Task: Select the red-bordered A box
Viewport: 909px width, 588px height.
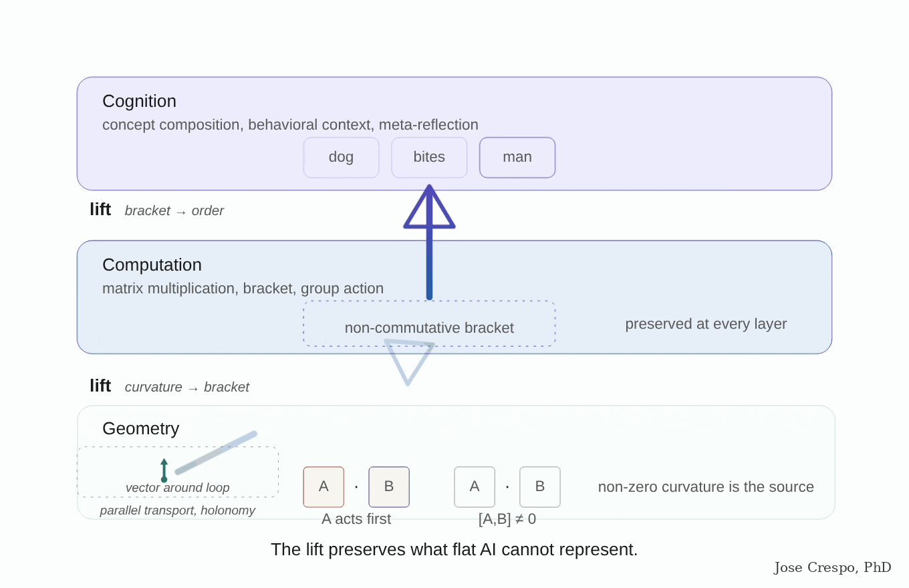Action: (323, 487)
